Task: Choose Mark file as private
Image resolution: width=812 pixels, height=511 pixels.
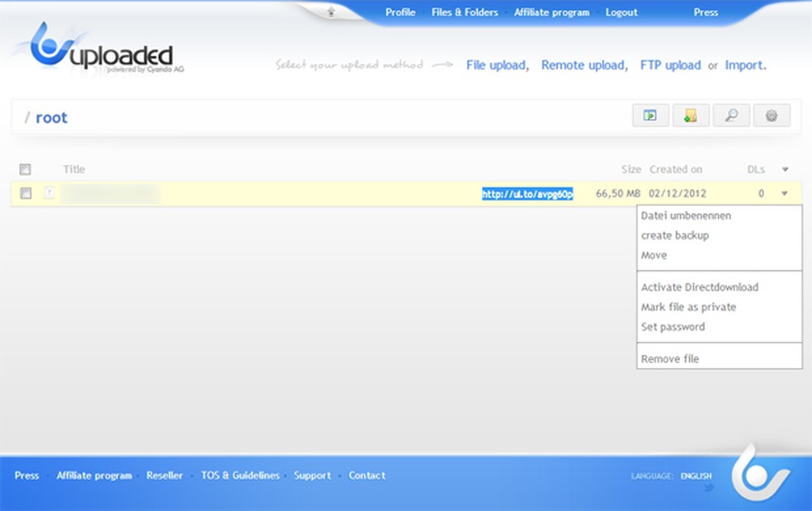Action: coord(688,307)
